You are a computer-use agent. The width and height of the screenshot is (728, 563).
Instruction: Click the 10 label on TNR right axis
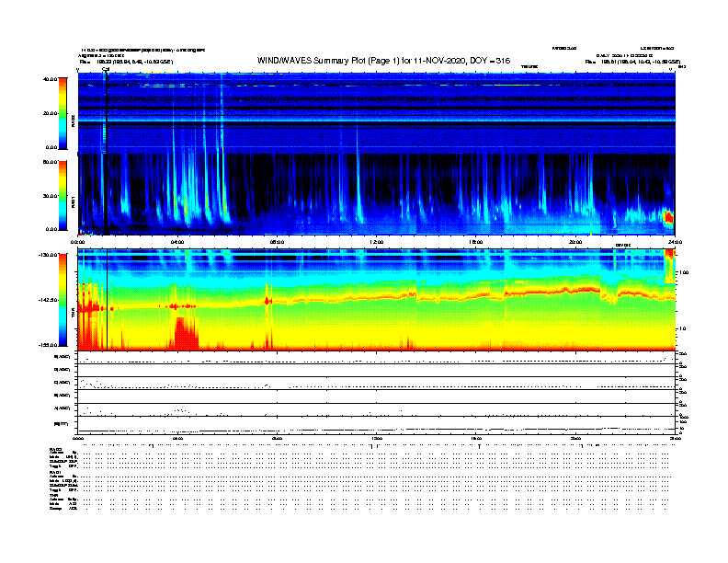(683, 328)
